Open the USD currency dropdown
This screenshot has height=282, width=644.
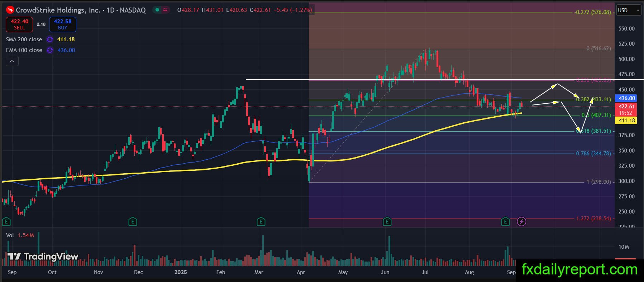coord(629,10)
